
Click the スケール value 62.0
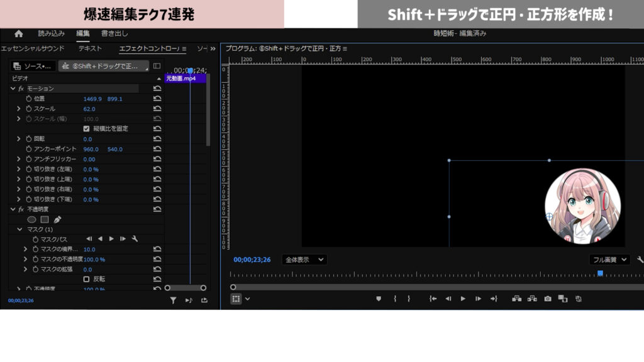tap(89, 109)
